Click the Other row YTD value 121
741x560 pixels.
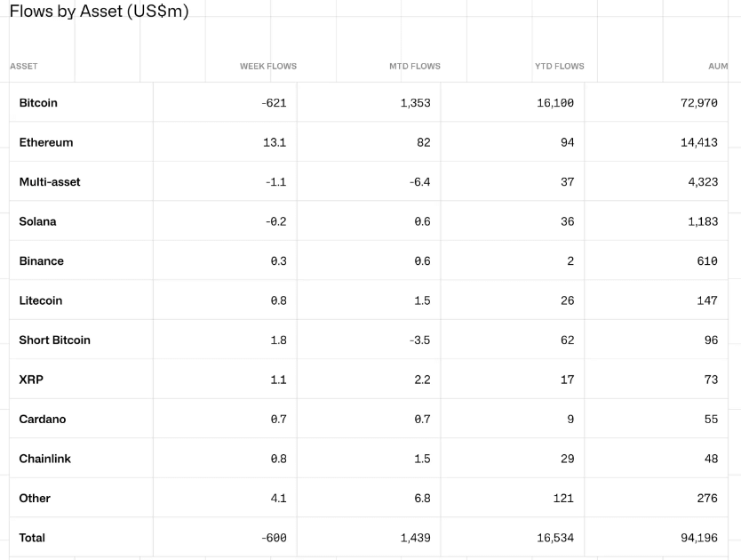[x=563, y=499]
